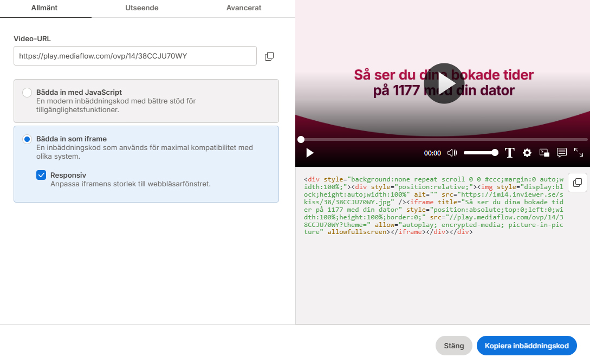
Task: Mute the video with the speaker icon
Action: pyautogui.click(x=452, y=153)
